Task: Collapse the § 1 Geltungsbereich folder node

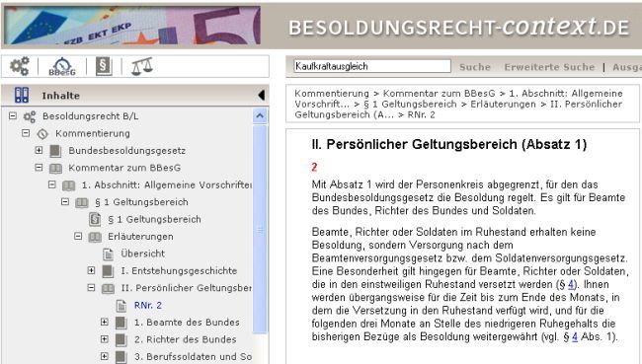Action: (65, 201)
